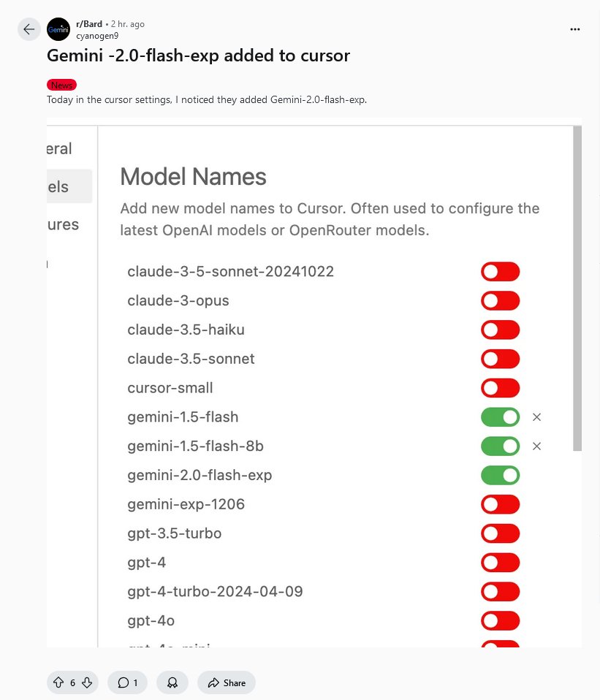Click the 'gpt-4-turbo-2024-04-09' label
This screenshot has width=600, height=700.
tap(215, 592)
